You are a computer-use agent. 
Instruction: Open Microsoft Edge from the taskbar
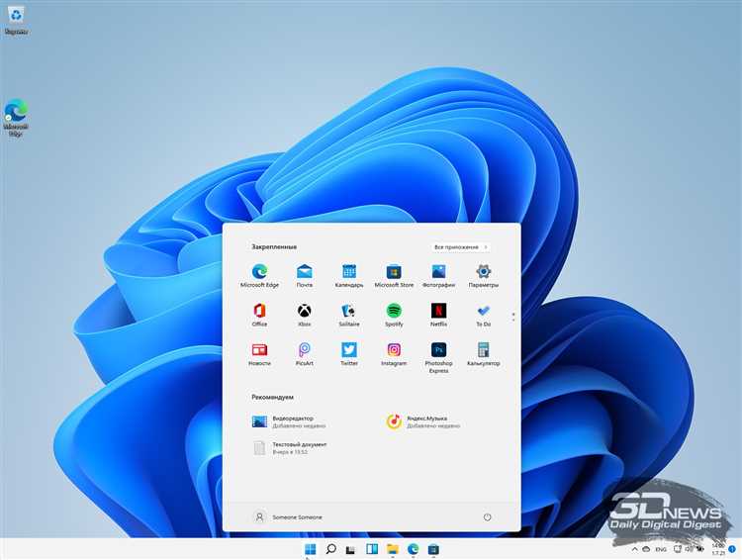coord(414,549)
